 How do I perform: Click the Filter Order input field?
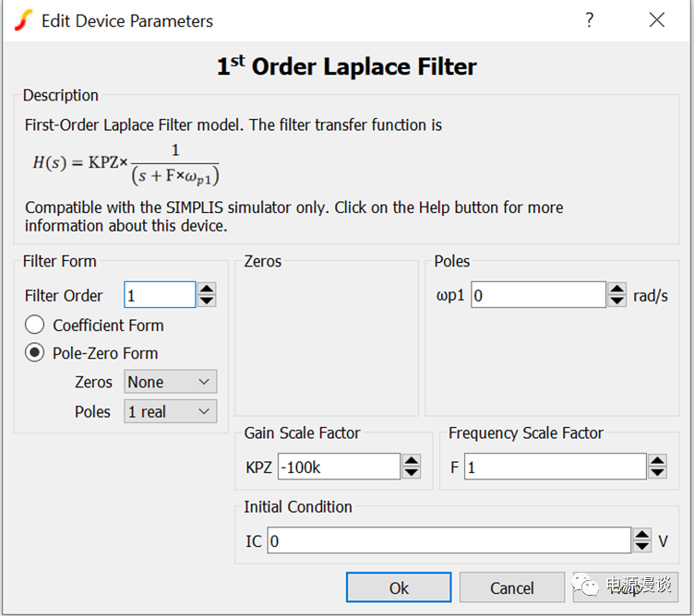pyautogui.click(x=160, y=295)
